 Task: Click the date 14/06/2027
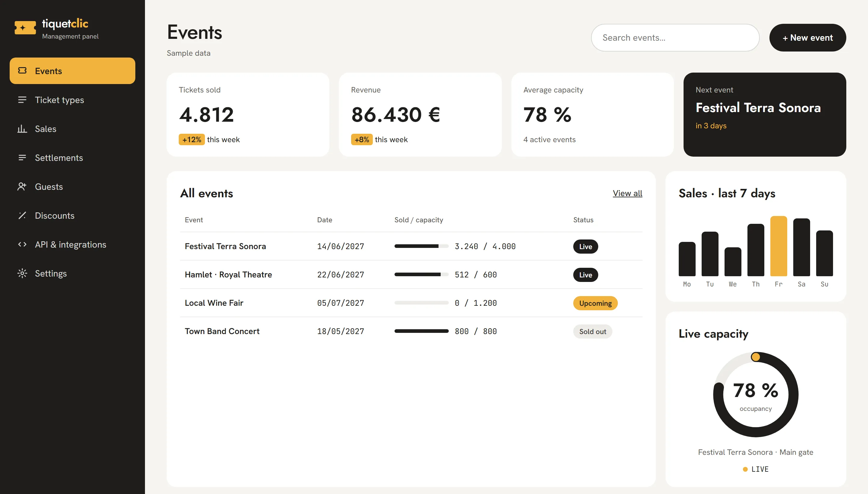coord(340,246)
